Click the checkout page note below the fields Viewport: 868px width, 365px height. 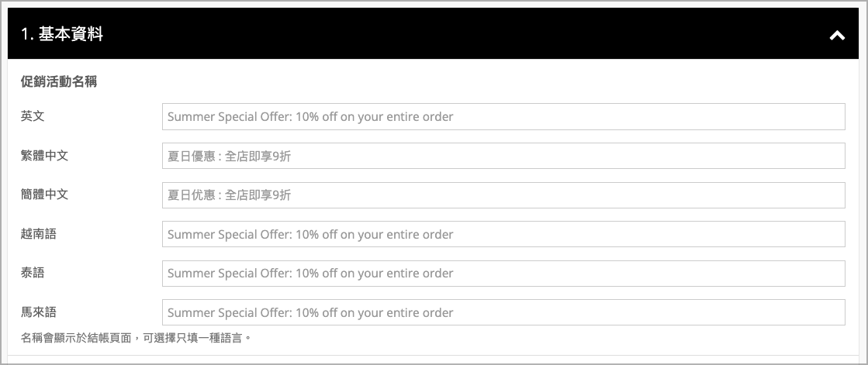(x=137, y=337)
